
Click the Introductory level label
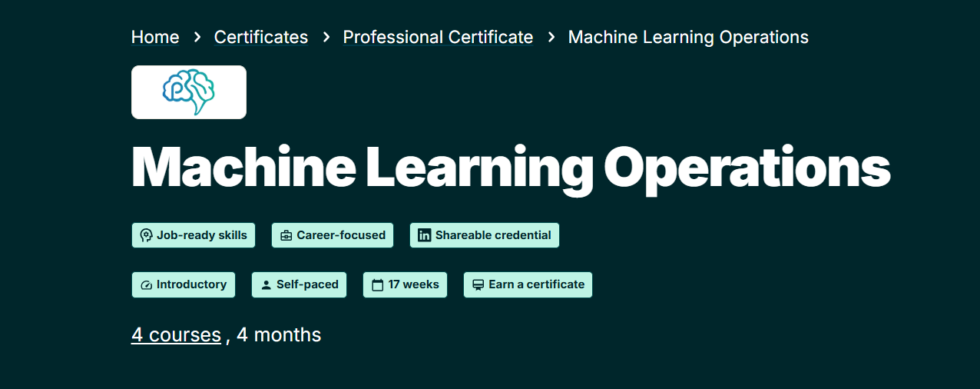pos(192,284)
